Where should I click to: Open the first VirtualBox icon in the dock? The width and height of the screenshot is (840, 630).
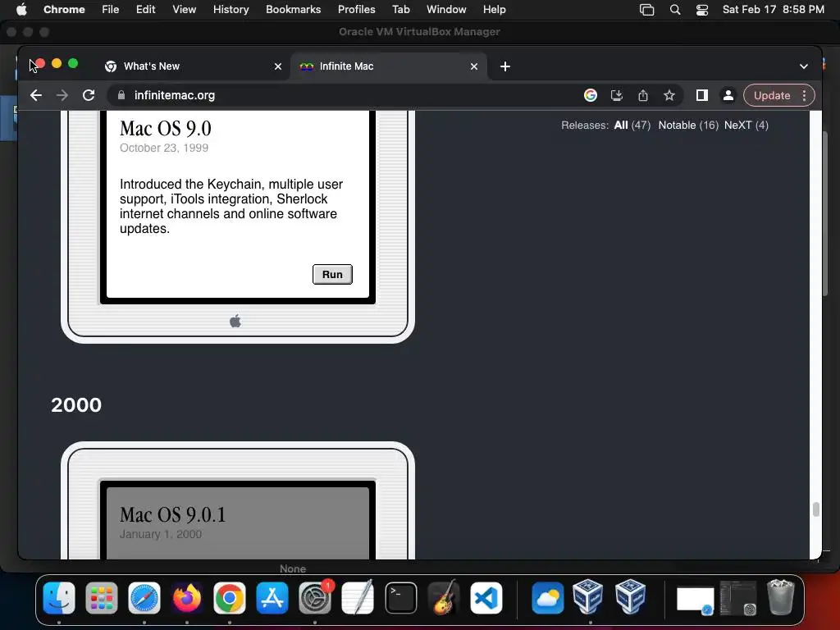[x=587, y=597]
